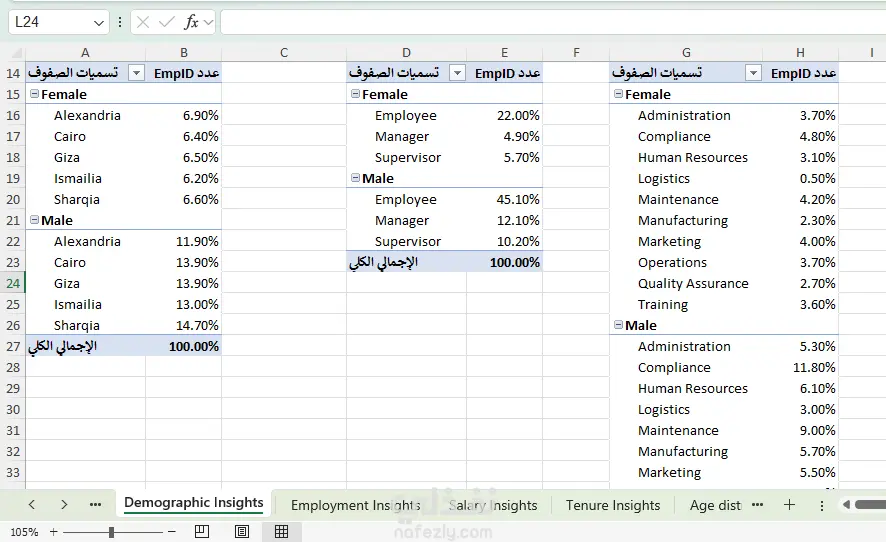The image size is (886, 542).
Task: Open the Tenure Insights sheet tab
Action: pos(613,505)
